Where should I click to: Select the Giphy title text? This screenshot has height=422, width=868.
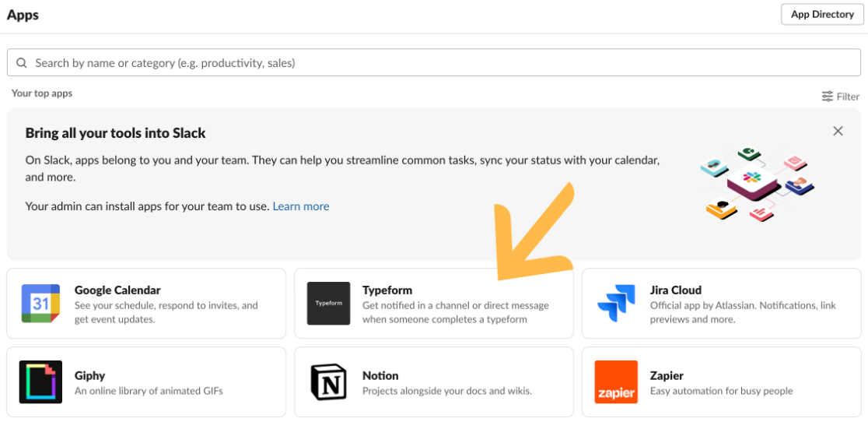point(89,375)
